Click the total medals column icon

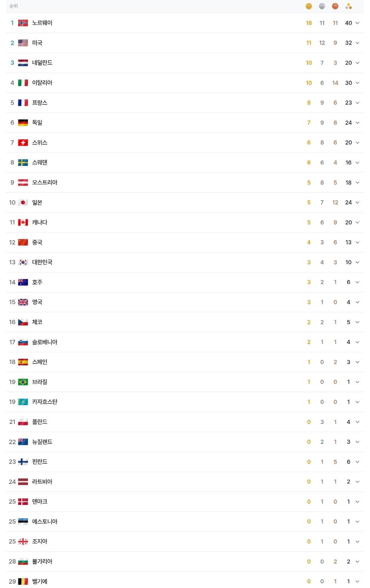[348, 6]
